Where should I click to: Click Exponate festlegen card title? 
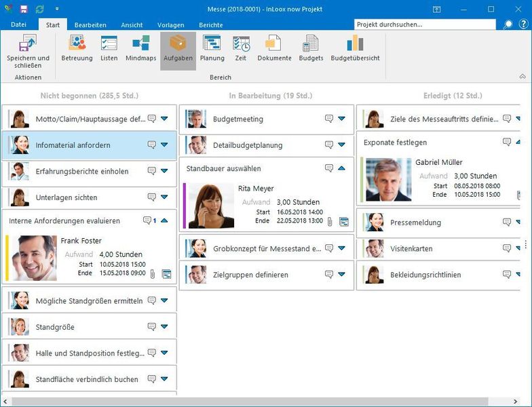395,142
